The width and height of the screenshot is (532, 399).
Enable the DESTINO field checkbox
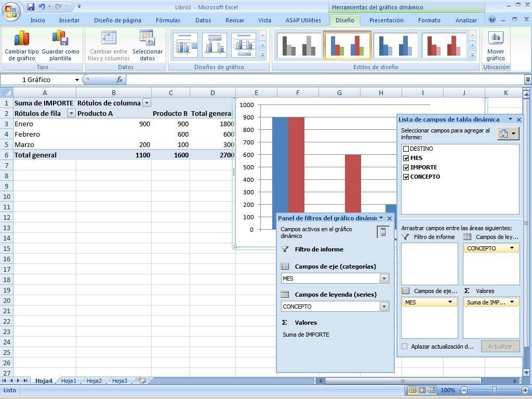point(406,149)
